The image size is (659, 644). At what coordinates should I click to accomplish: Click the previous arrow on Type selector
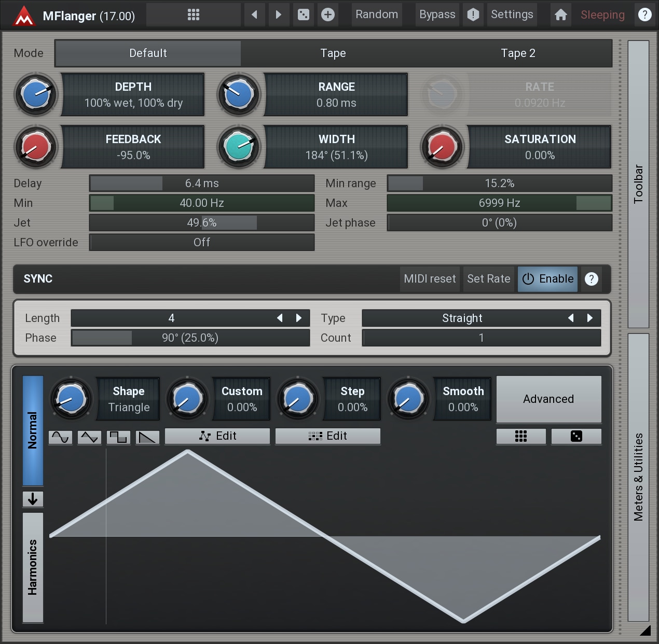point(571,318)
